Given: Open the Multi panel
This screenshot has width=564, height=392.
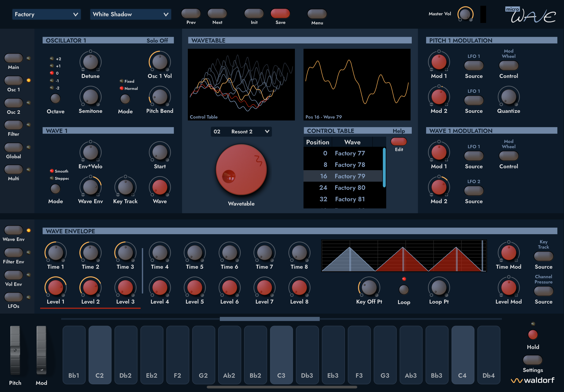Looking at the screenshot, I should pos(14,169).
